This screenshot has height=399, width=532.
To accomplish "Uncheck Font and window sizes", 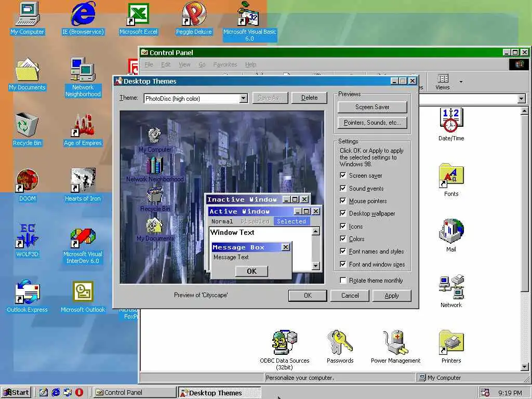I will tap(343, 264).
